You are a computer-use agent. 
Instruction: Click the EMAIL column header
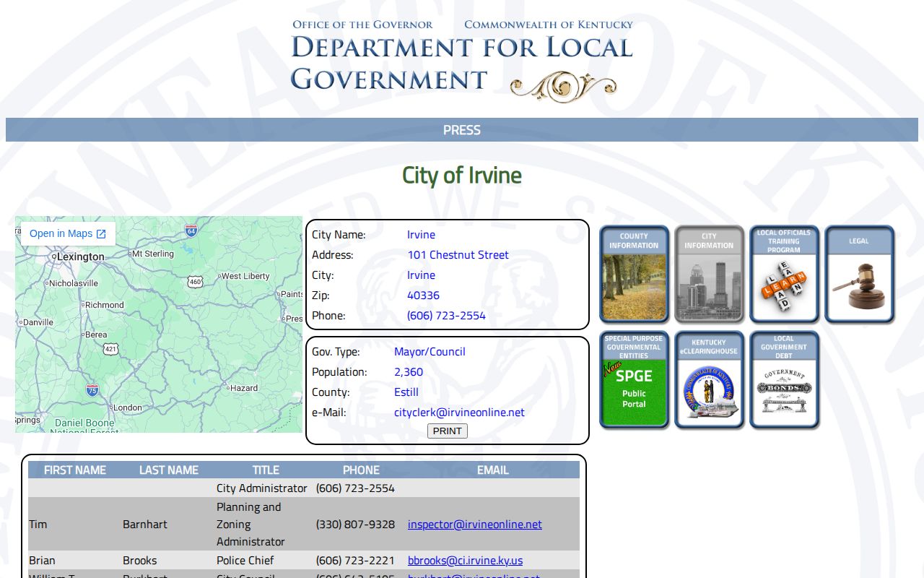click(x=493, y=470)
